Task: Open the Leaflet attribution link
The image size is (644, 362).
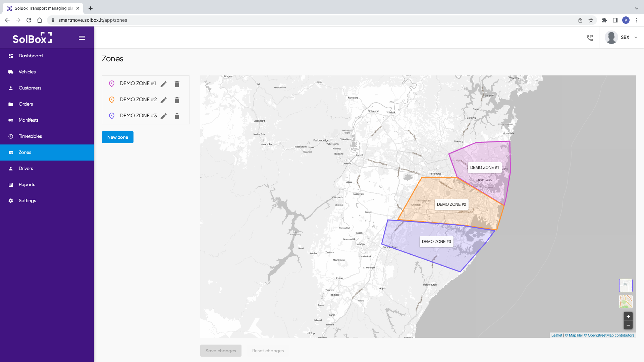Action: [557, 335]
